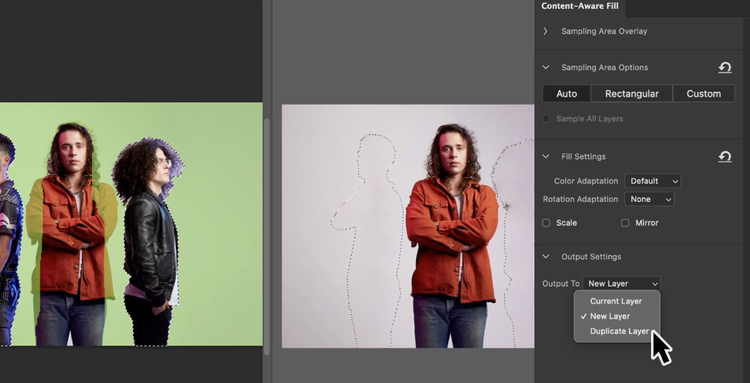Click the Rotation Adaptation label
Viewport: 750px width, 383px height.
coord(581,199)
